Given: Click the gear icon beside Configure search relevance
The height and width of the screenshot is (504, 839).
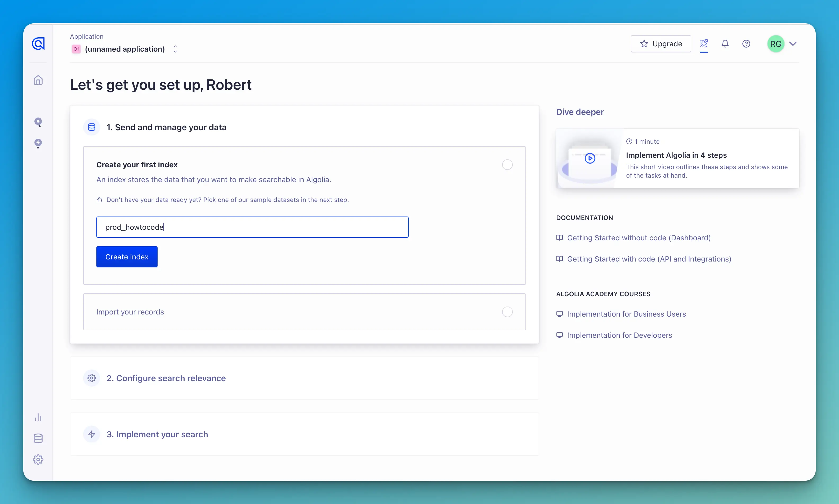Looking at the screenshot, I should point(92,378).
